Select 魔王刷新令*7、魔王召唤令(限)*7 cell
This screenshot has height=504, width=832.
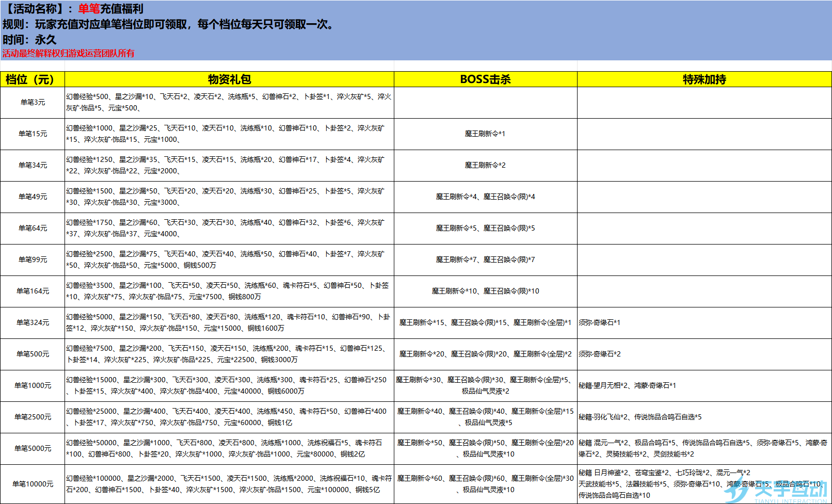click(x=485, y=260)
